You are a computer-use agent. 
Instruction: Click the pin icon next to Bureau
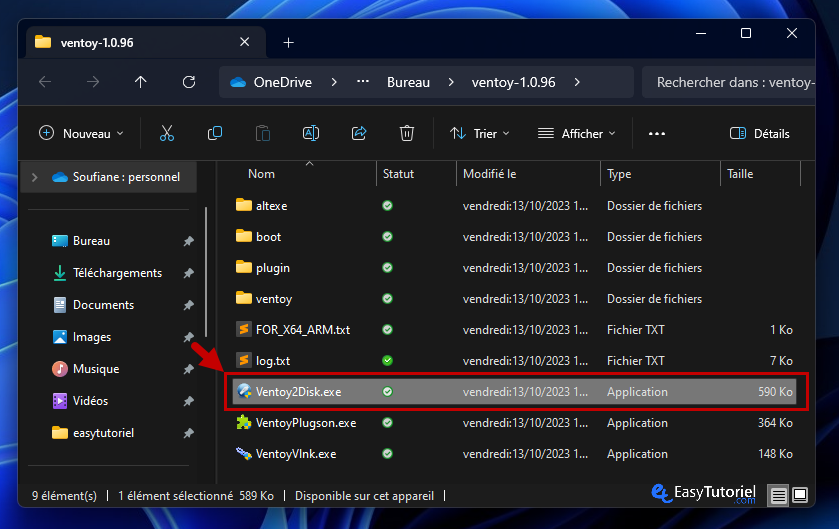coord(188,241)
